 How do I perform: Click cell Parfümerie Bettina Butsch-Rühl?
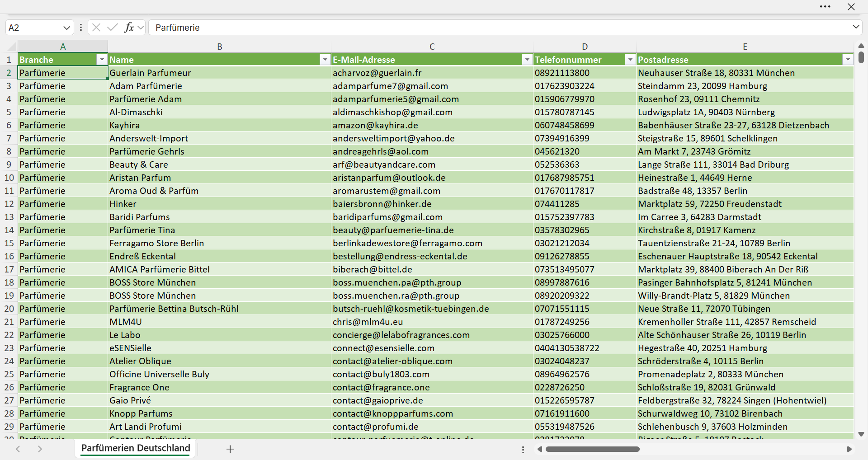click(x=220, y=309)
